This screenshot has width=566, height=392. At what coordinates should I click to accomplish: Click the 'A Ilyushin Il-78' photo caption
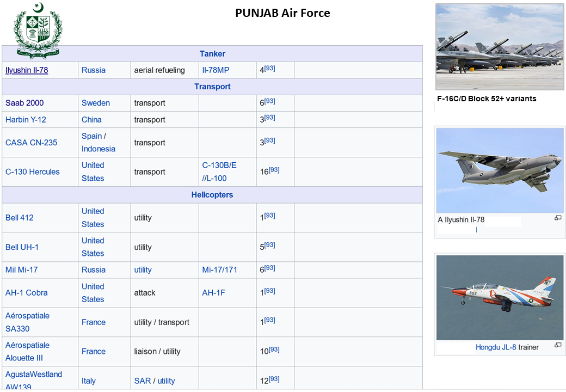461,219
